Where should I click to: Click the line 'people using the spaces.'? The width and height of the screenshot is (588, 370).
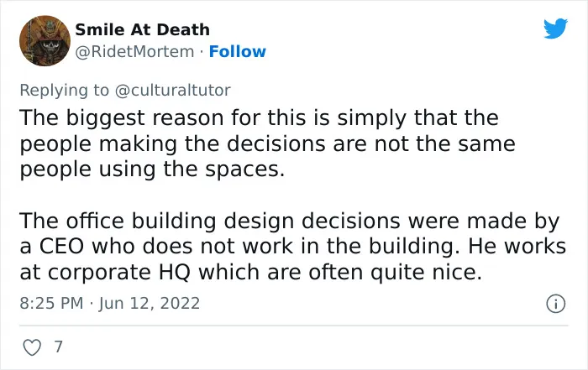click(x=152, y=169)
